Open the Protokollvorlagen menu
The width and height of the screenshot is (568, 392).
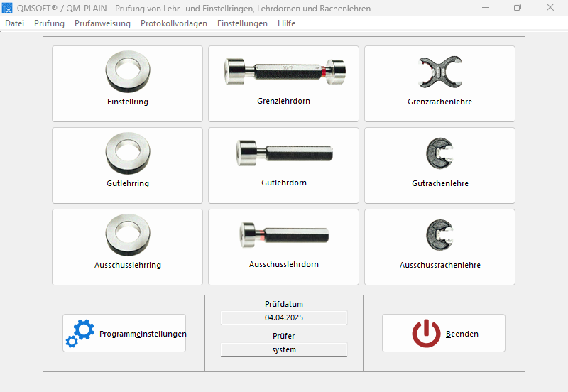pyautogui.click(x=174, y=23)
